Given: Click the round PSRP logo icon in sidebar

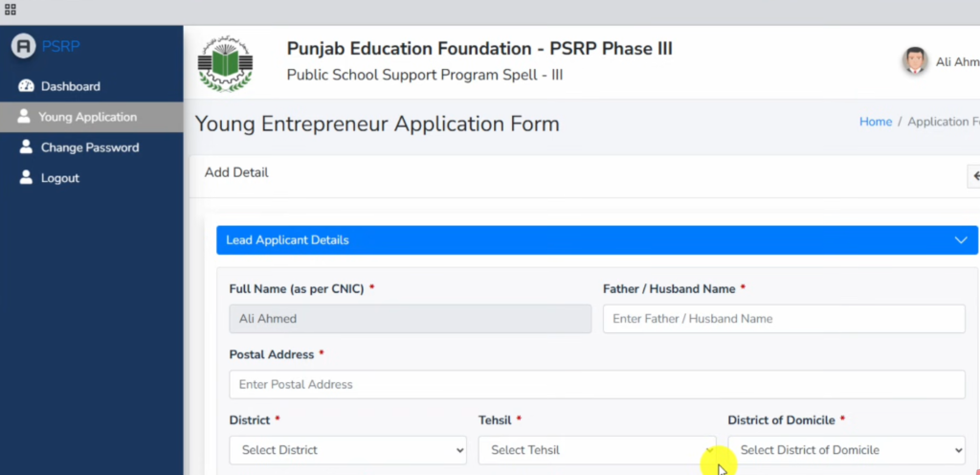Looking at the screenshot, I should pyautogui.click(x=24, y=46).
